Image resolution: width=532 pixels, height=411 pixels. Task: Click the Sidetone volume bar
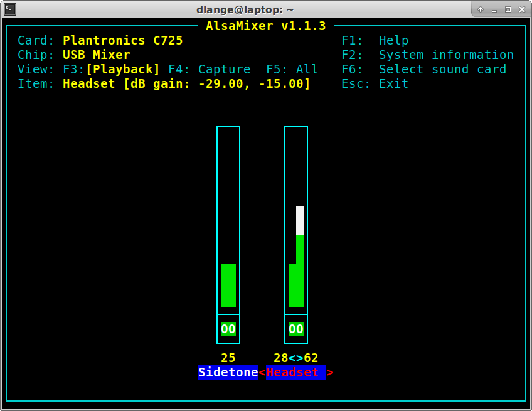tap(228, 220)
